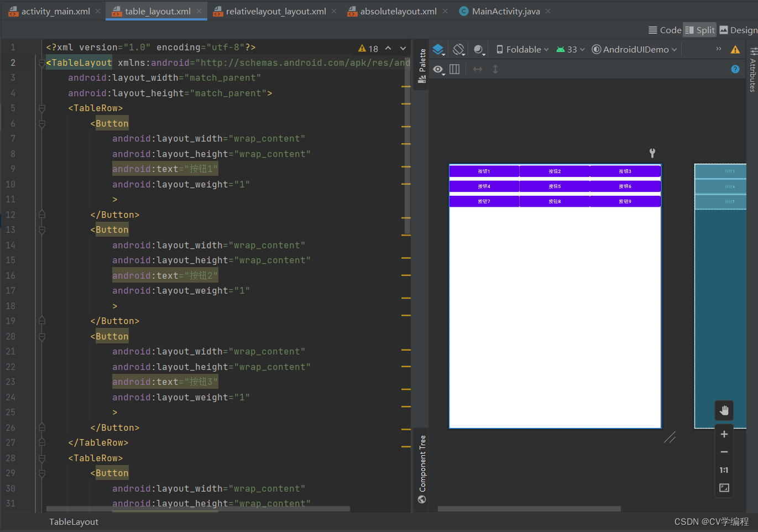
Task: Open the AndroidUIDemo theme dropdown
Action: coord(634,49)
